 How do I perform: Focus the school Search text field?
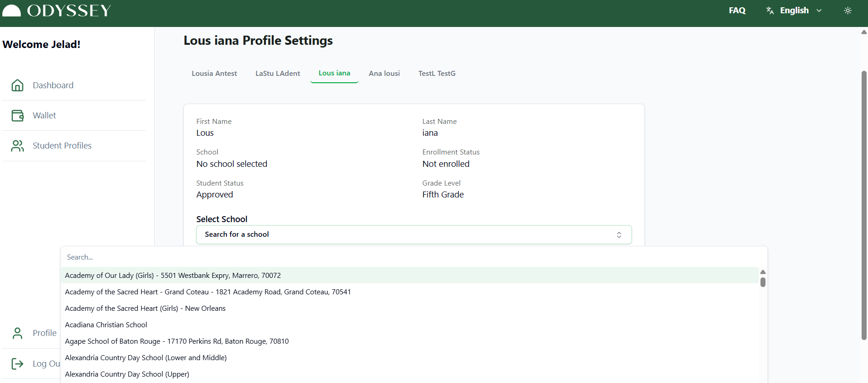pyautogui.click(x=412, y=257)
